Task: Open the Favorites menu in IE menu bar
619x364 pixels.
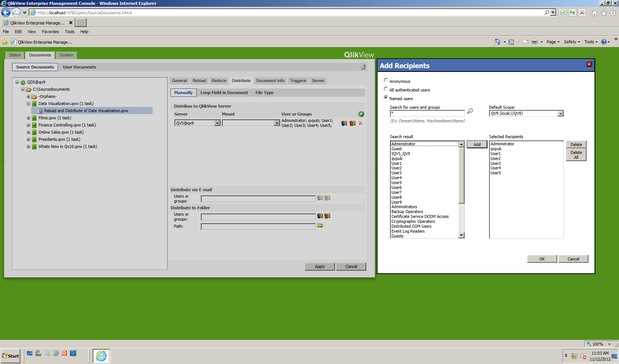Action: pyautogui.click(x=50, y=32)
